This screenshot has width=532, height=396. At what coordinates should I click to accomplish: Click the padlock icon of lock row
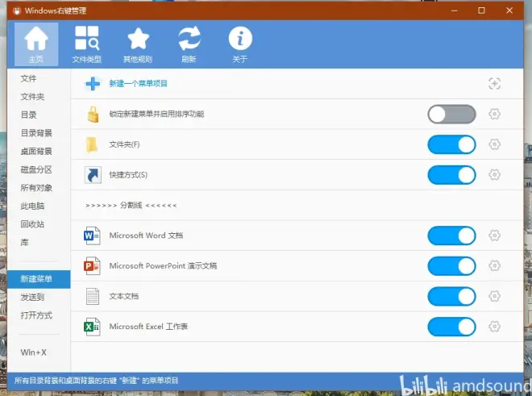[93, 114]
